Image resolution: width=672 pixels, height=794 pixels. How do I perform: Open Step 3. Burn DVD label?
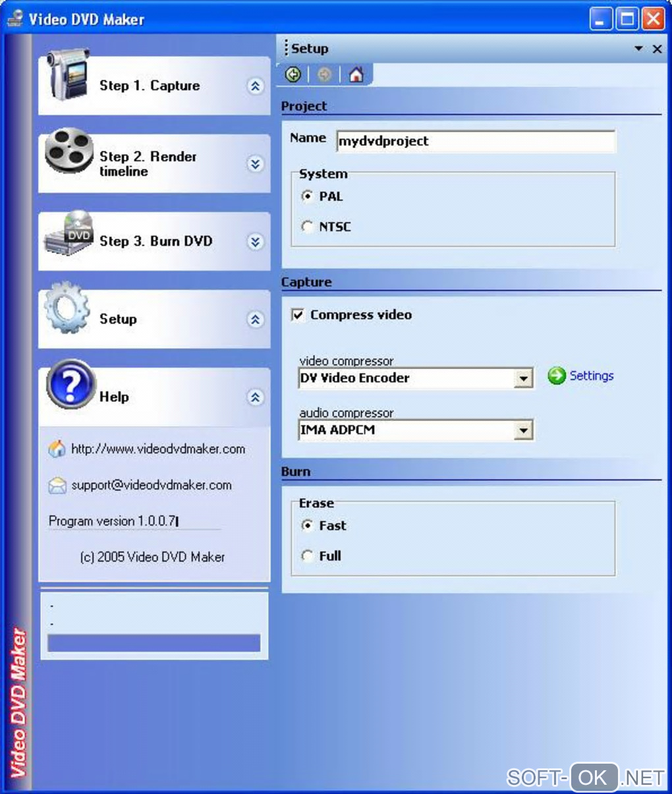(156, 241)
